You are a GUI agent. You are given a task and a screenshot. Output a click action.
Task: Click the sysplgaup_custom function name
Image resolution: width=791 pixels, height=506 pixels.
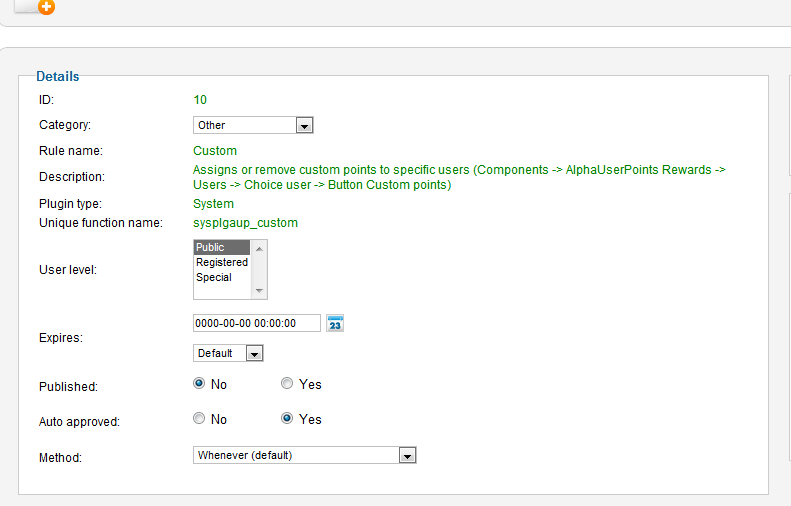(245, 223)
